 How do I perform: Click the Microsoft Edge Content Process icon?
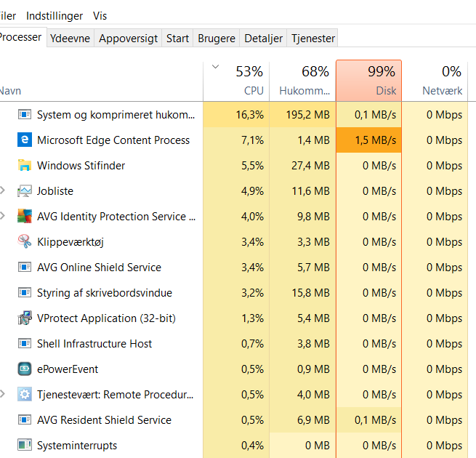point(25,140)
